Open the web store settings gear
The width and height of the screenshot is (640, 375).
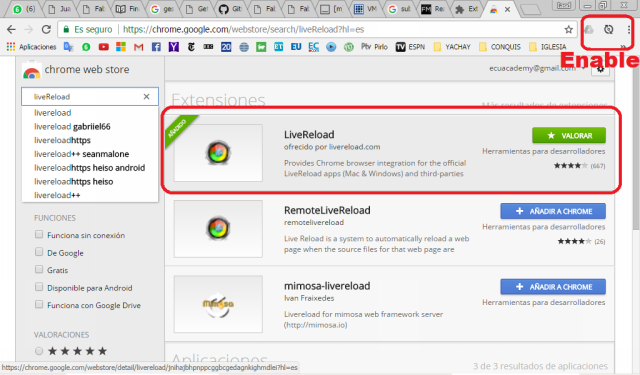600,69
